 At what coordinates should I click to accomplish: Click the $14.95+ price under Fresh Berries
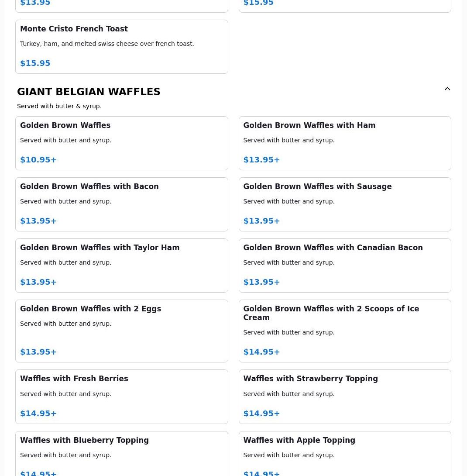[x=38, y=414]
